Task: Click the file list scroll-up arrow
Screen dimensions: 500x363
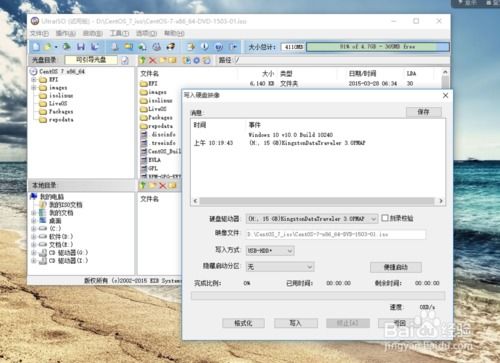Action: (x=445, y=72)
